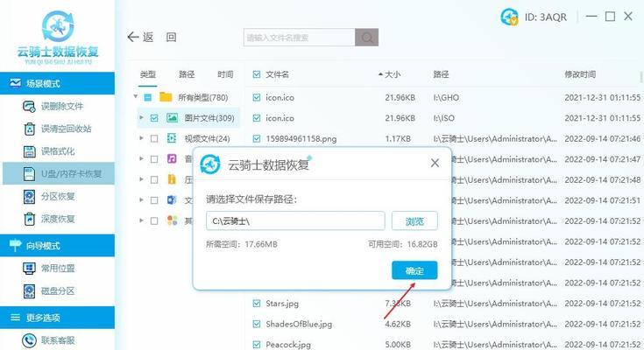
Task: Click the account avatar icon near ID
Action: click(x=509, y=17)
